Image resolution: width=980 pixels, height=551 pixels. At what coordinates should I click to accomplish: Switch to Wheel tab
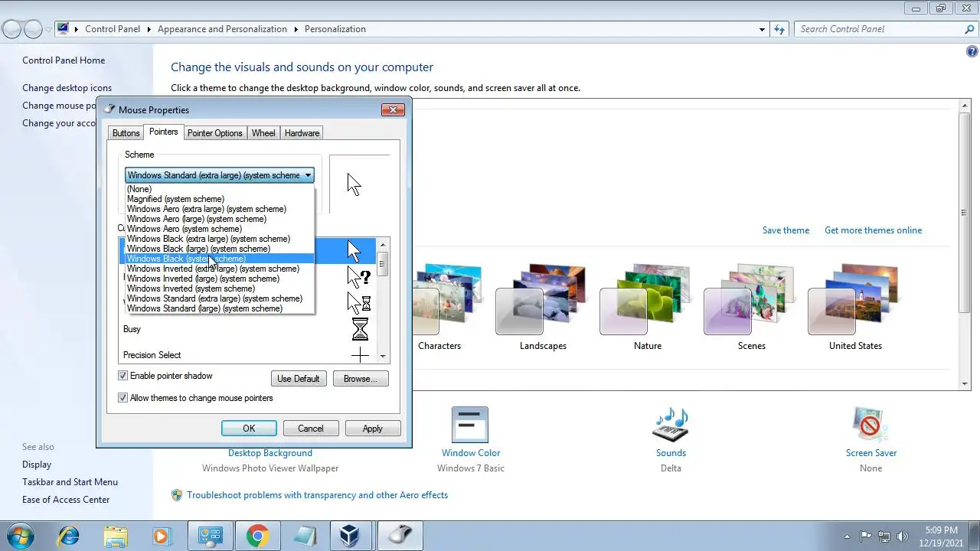click(263, 133)
